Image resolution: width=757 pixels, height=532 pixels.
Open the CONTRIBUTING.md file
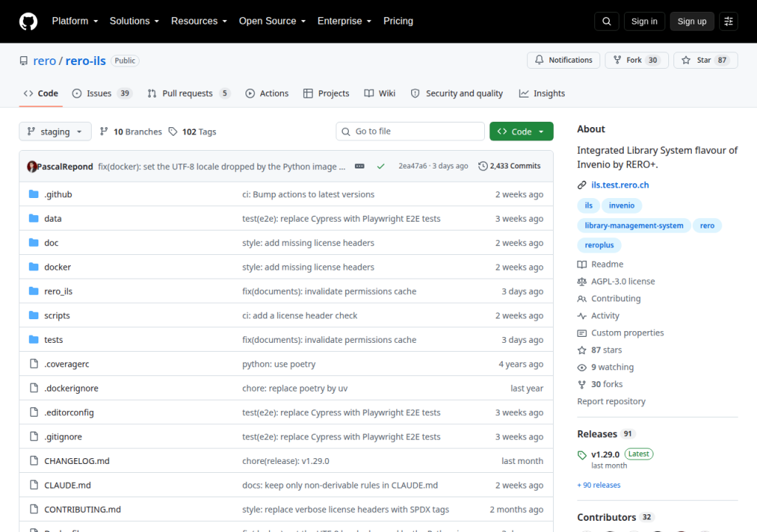pos(83,509)
